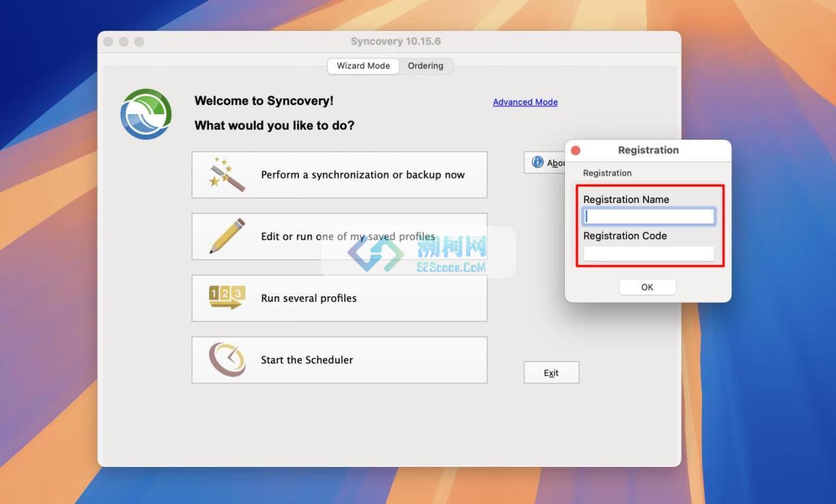
Task: Click the info icon on About button
Action: point(538,162)
